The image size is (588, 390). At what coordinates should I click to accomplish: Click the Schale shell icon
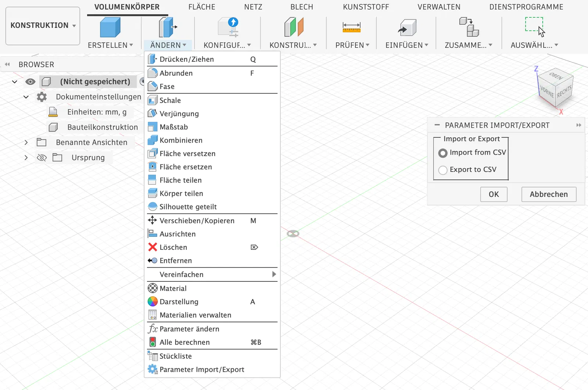[153, 100]
